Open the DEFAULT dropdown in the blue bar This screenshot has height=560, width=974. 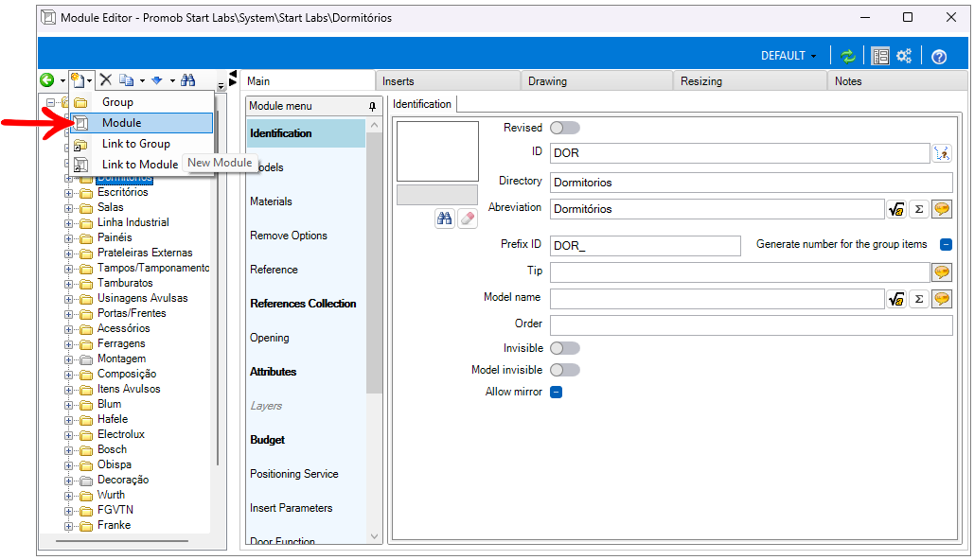click(x=788, y=56)
